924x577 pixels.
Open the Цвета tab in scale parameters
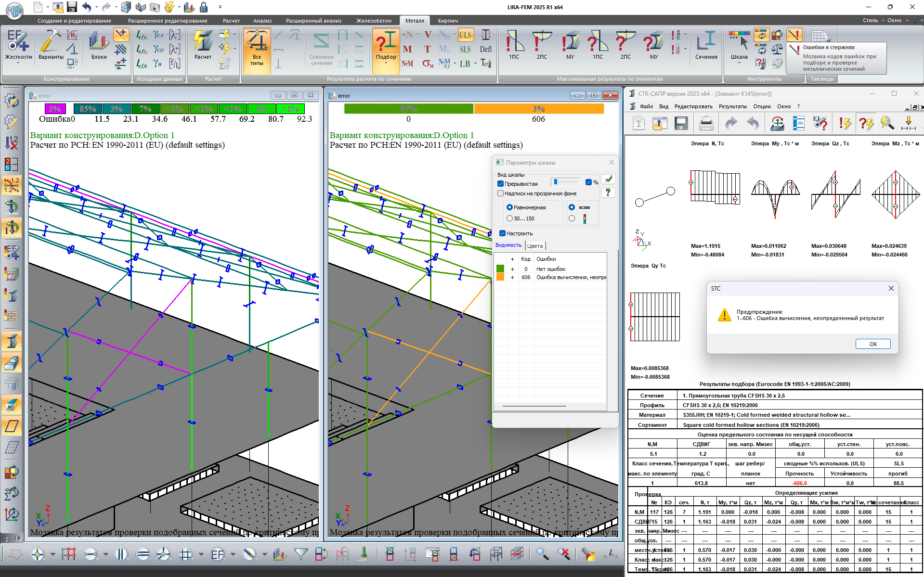click(x=535, y=246)
